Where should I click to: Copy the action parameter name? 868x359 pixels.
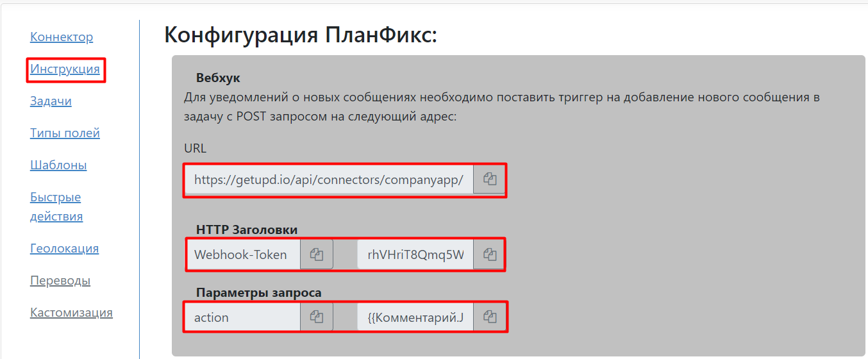point(317,317)
